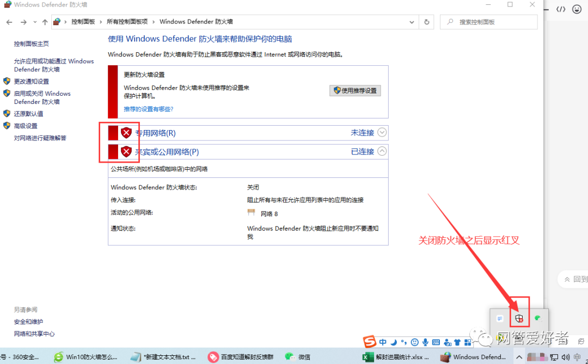Screen dimensions: 588x364
Task: Switch to 百度知道解封反馈群 taskbar item
Action: [241, 357]
